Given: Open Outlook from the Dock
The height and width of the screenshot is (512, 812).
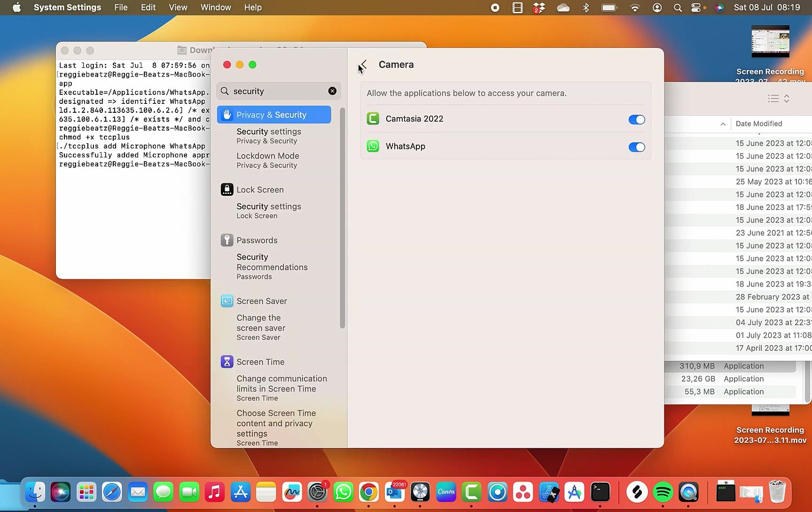Looking at the screenshot, I should pyautogui.click(x=395, y=492).
